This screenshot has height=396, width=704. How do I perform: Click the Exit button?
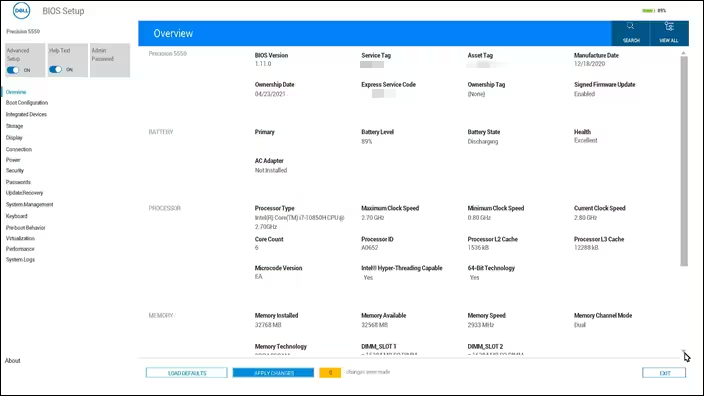pos(664,373)
